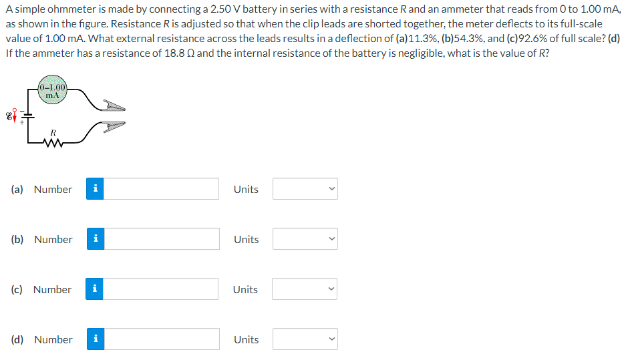The width and height of the screenshot is (630, 364).
Task: Click the blue info icon for part (b)
Action: pos(96,238)
